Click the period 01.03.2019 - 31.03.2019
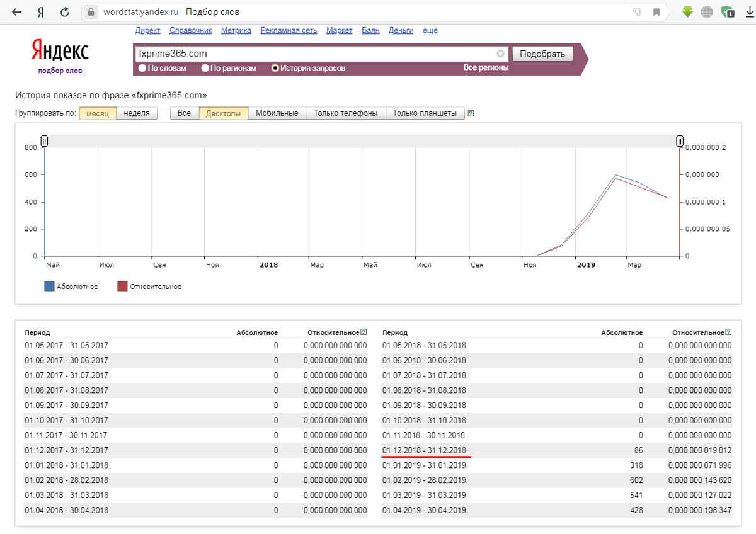This screenshot has width=756, height=534. (424, 496)
